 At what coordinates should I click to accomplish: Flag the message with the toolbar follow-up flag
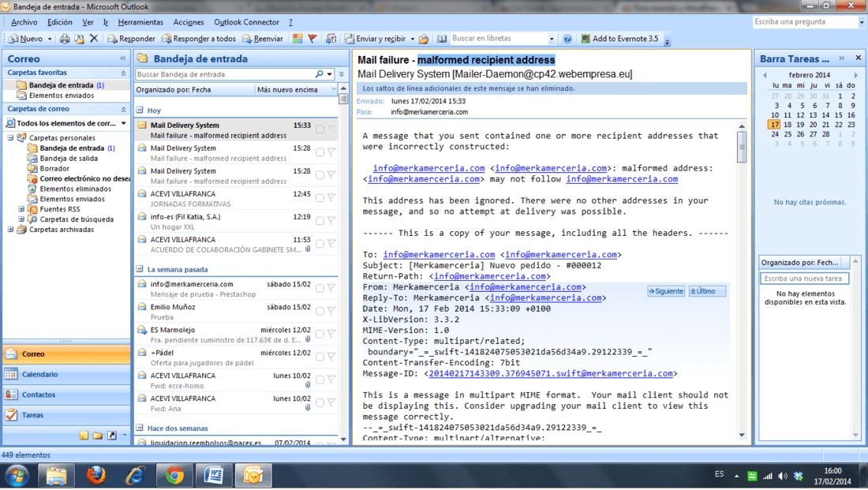click(x=312, y=39)
